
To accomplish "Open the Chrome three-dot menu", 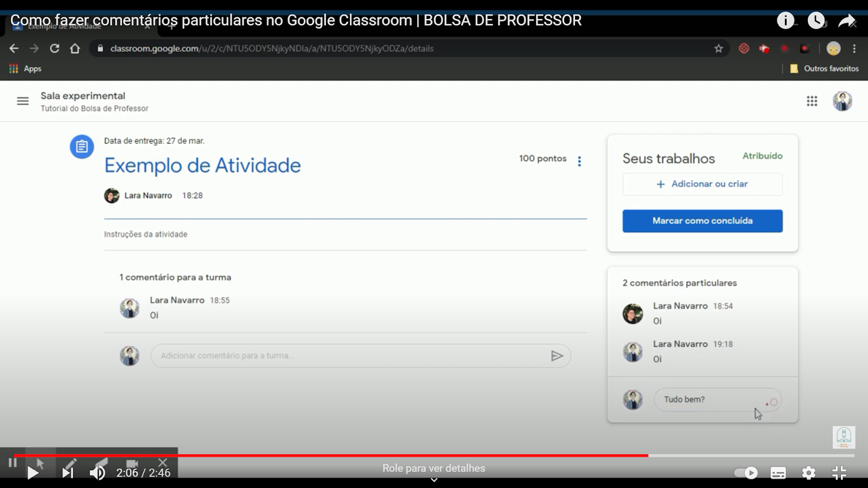I will 854,48.
